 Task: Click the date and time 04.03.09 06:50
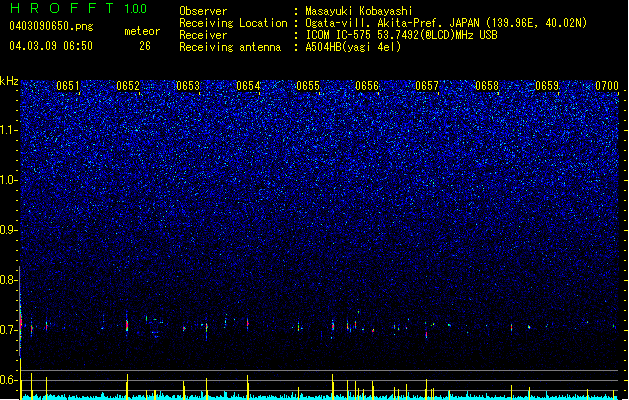51,46
